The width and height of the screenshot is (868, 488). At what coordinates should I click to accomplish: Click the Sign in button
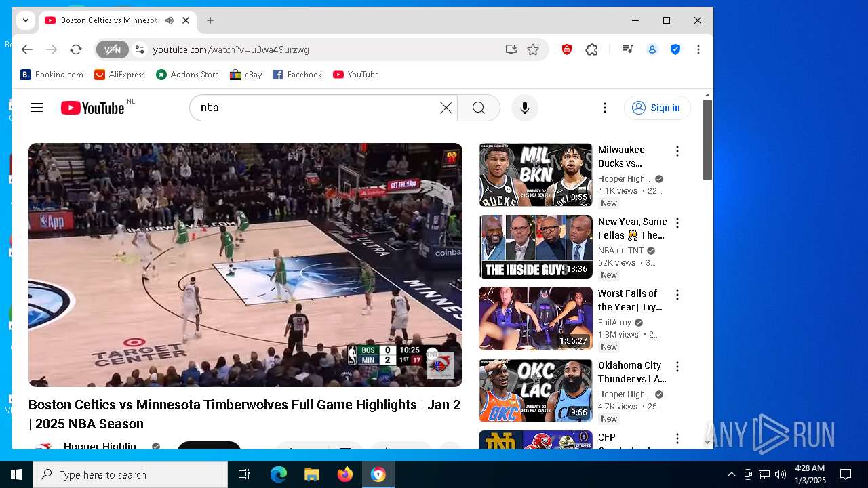click(656, 108)
